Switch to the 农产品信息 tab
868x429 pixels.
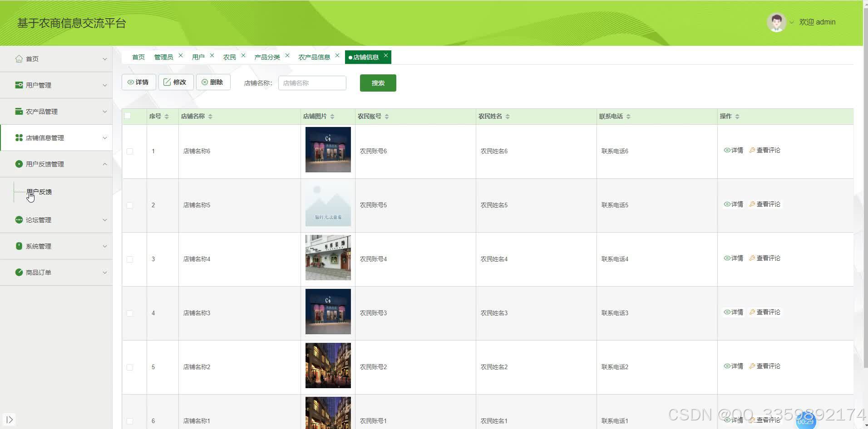coord(314,57)
